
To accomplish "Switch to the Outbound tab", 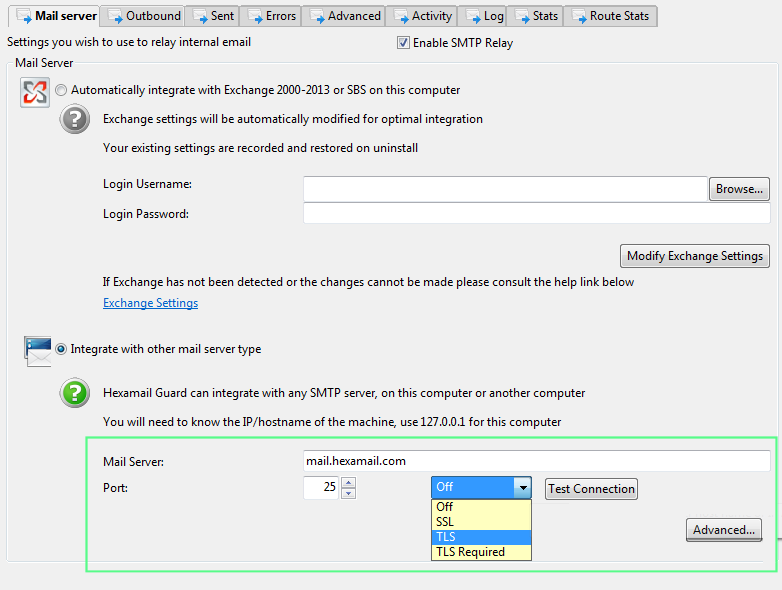I will [x=145, y=16].
